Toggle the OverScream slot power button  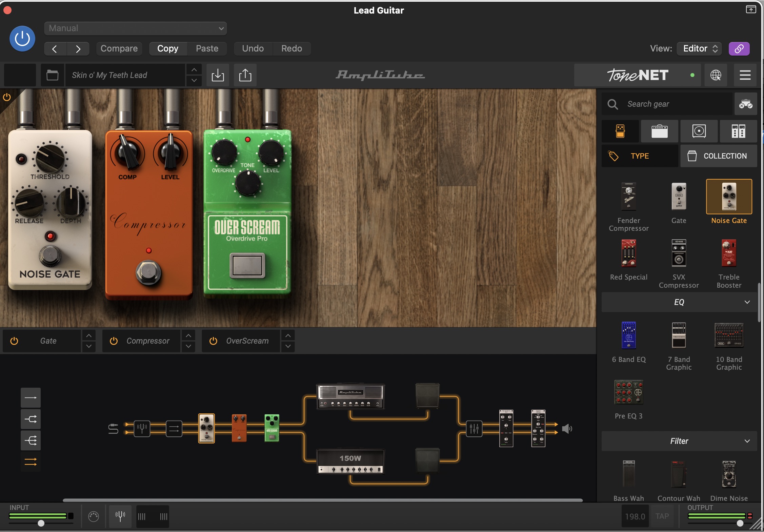213,341
